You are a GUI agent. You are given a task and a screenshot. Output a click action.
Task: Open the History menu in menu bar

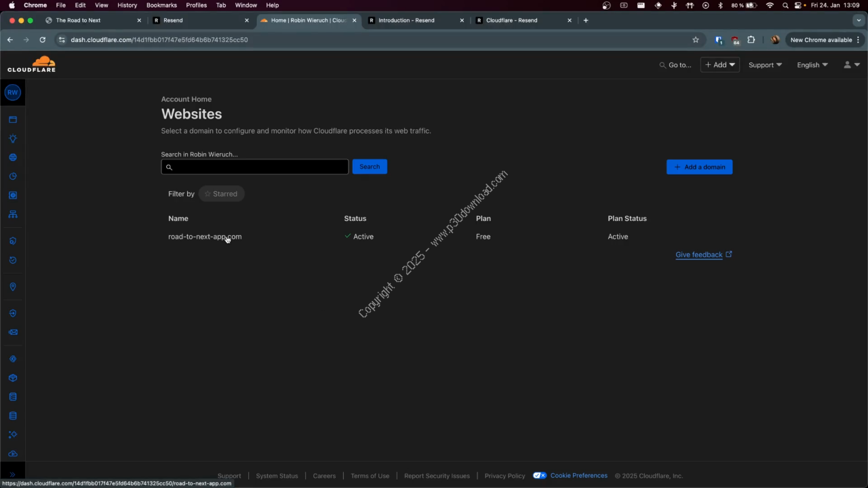pyautogui.click(x=127, y=5)
